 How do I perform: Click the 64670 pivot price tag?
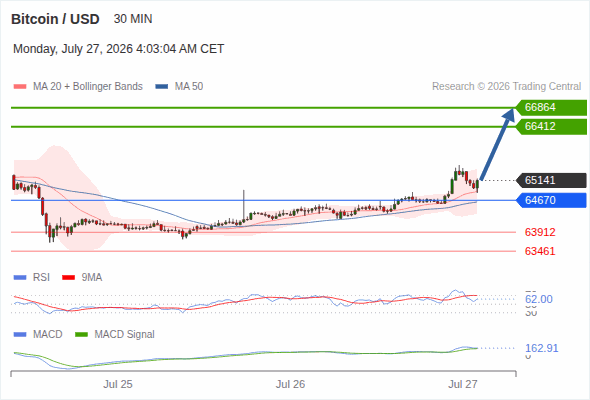(x=551, y=200)
